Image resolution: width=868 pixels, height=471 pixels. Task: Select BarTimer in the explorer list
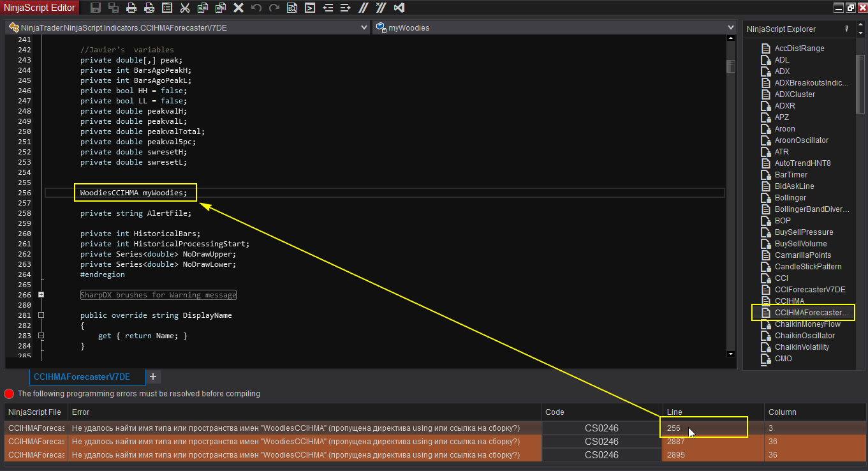coord(791,175)
